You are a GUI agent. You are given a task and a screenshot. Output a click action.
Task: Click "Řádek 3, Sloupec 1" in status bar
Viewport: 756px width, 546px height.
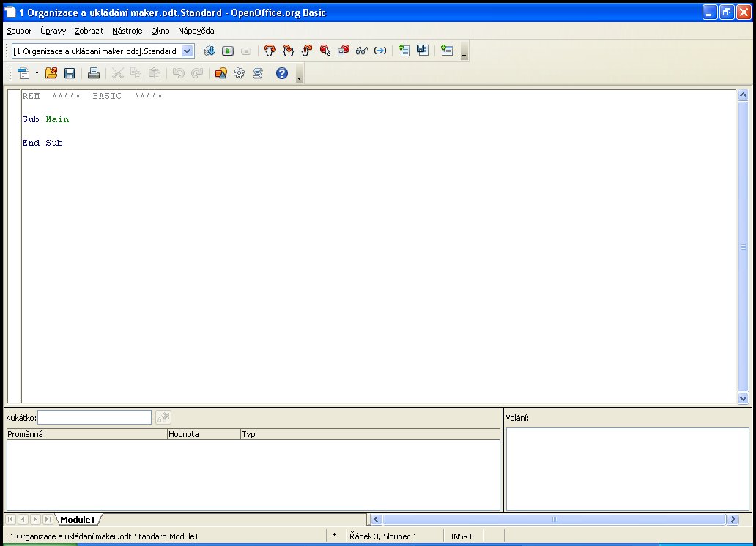coord(383,536)
